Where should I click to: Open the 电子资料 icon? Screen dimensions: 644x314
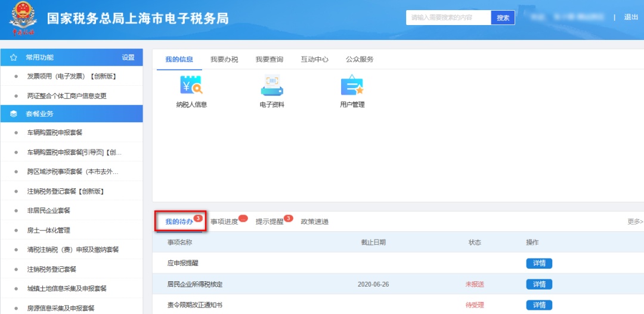(272, 86)
